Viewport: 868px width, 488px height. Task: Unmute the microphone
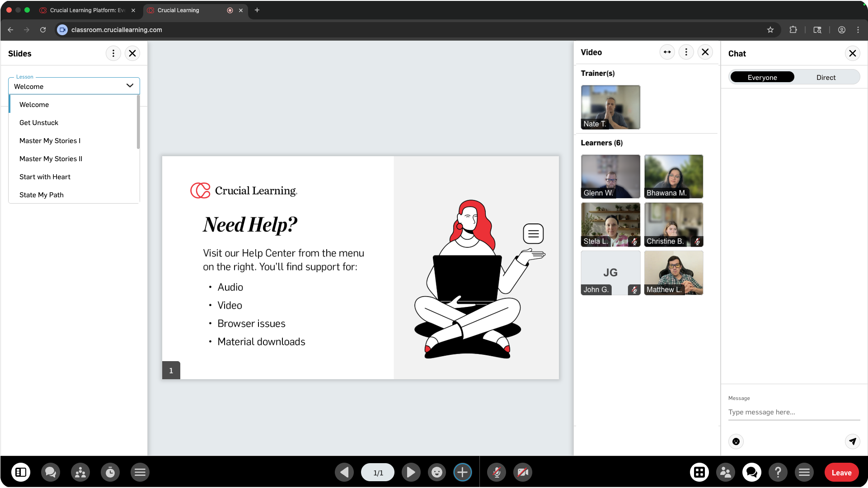pos(497,472)
